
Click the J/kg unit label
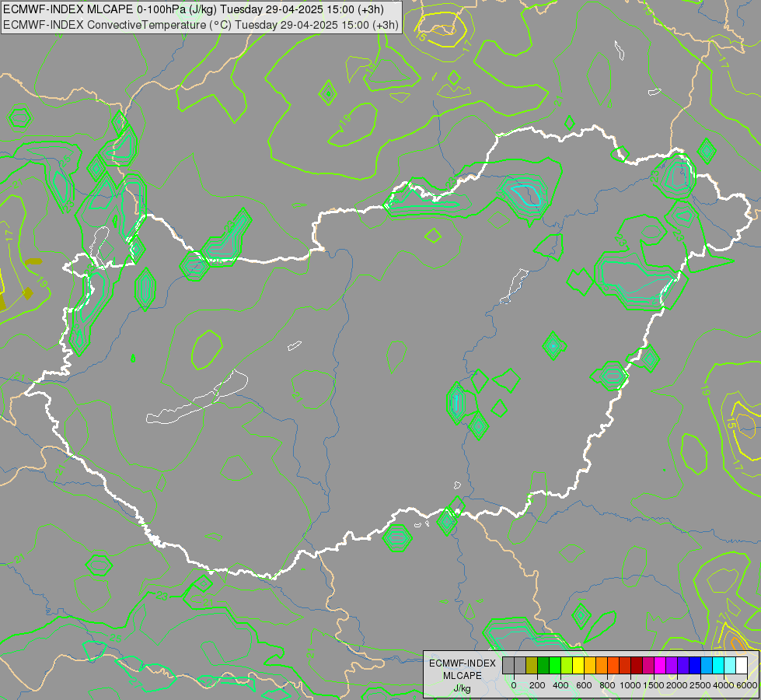462,688
